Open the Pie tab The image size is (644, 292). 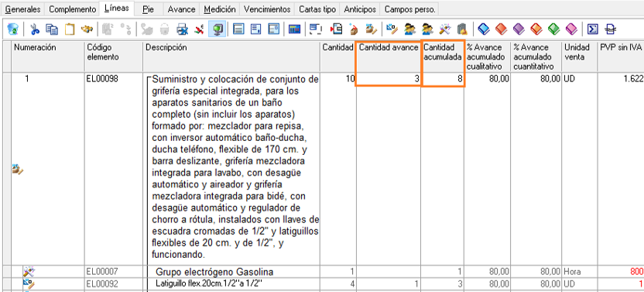pos(149,9)
